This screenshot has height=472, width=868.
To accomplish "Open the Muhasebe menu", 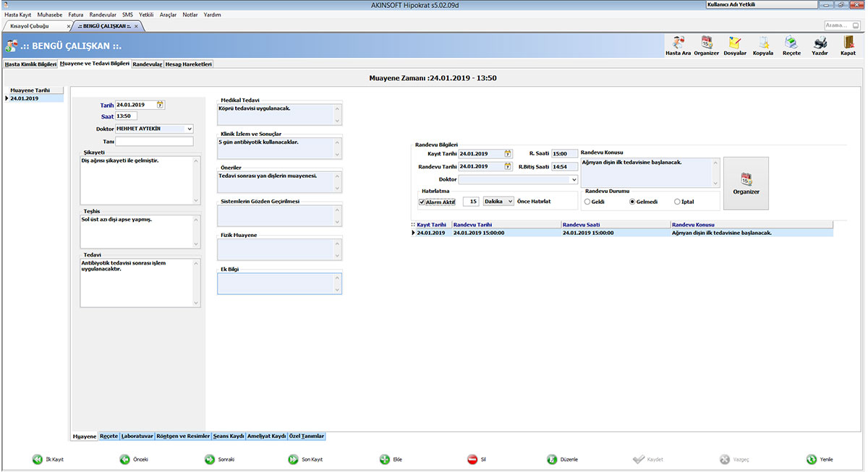I will [49, 14].
